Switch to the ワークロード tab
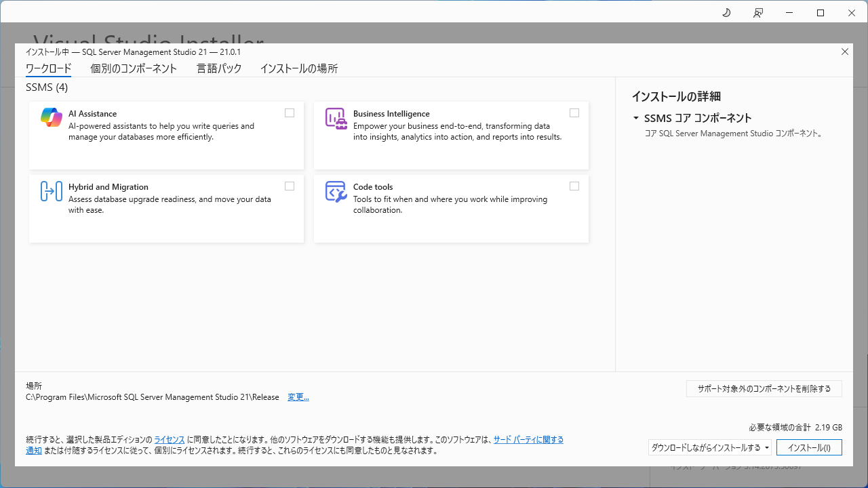This screenshot has height=488, width=868. tap(48, 68)
